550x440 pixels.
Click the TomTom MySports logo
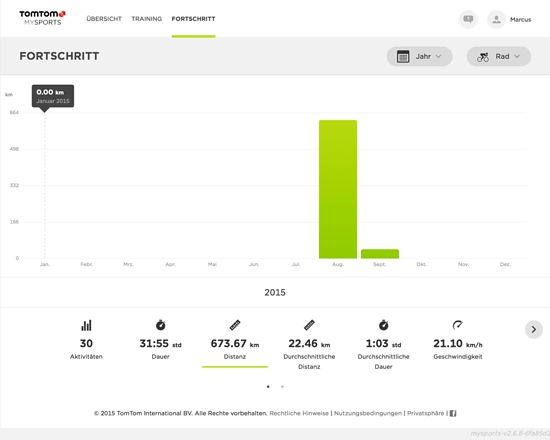click(42, 18)
